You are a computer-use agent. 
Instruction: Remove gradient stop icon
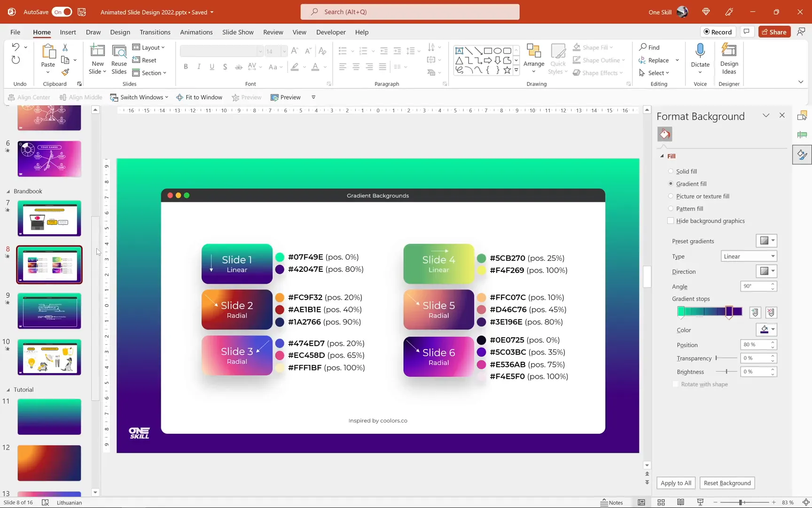click(771, 312)
